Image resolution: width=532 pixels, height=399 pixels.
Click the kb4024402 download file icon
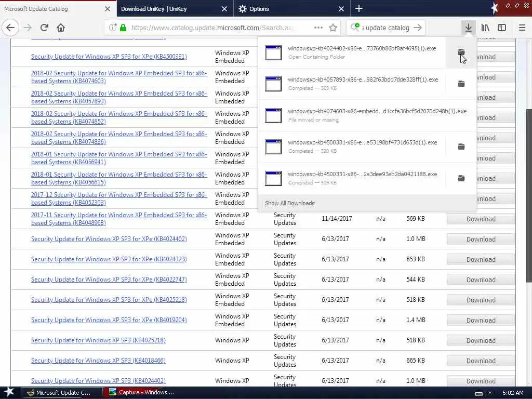click(273, 52)
